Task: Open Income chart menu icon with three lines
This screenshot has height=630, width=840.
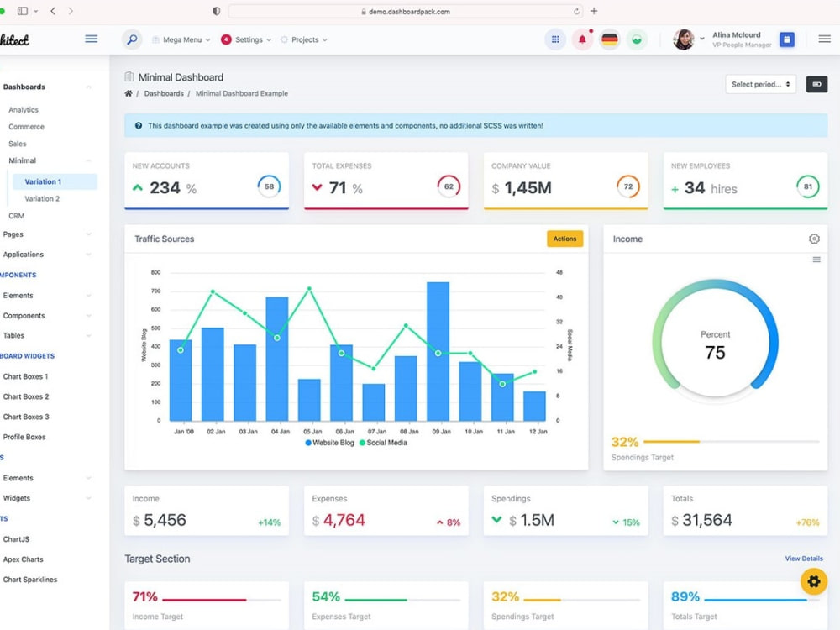Action: (x=816, y=260)
